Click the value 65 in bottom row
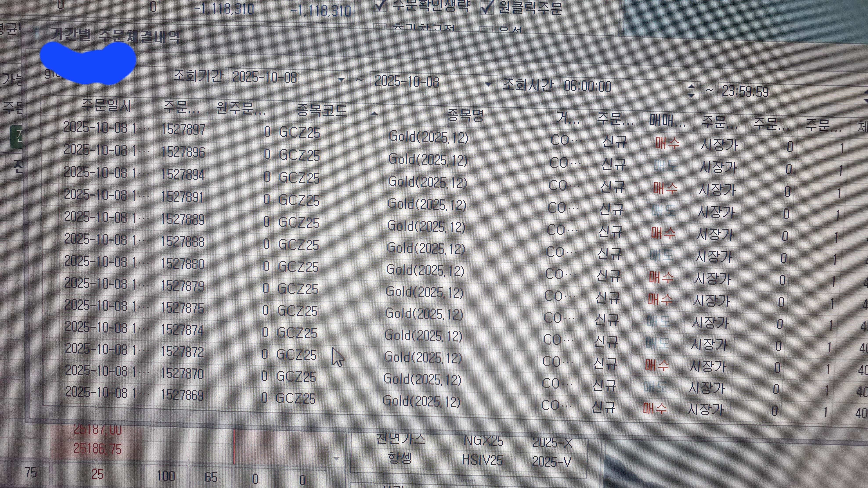 pyautogui.click(x=211, y=477)
